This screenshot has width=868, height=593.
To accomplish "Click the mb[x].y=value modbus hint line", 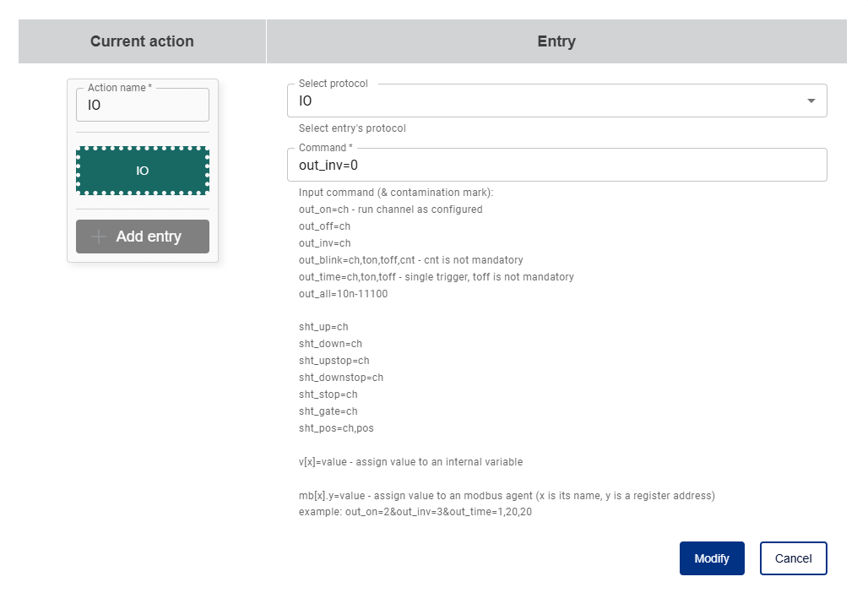I will tap(507, 495).
